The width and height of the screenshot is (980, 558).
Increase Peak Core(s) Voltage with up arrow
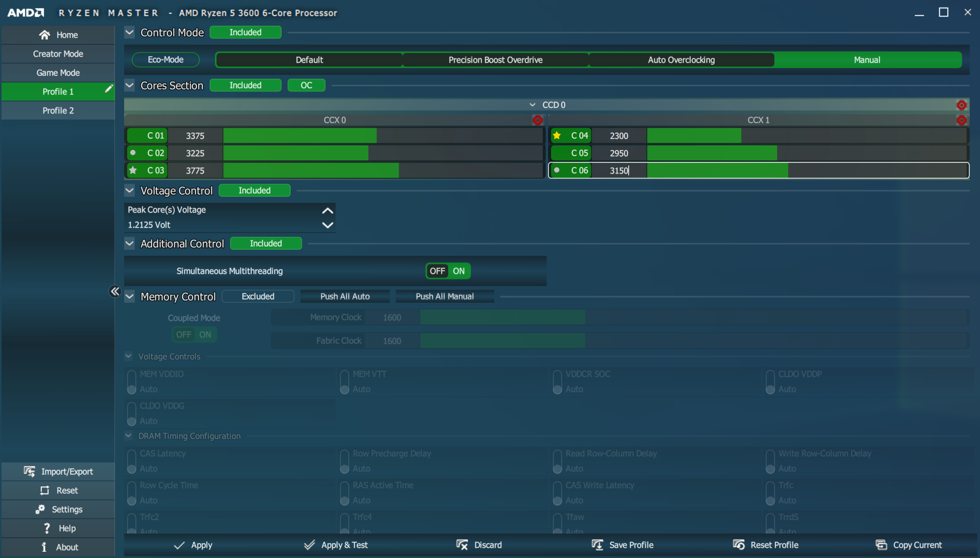(328, 210)
